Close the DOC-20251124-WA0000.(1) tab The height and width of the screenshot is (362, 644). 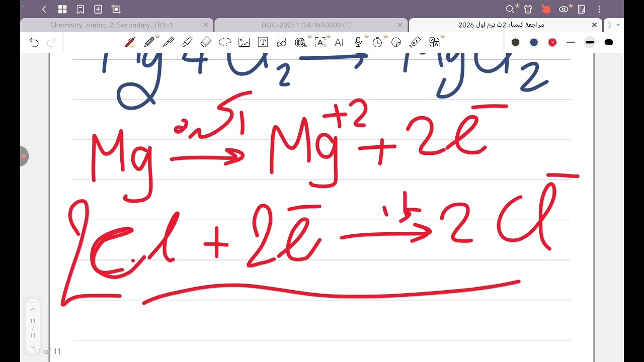(400, 25)
